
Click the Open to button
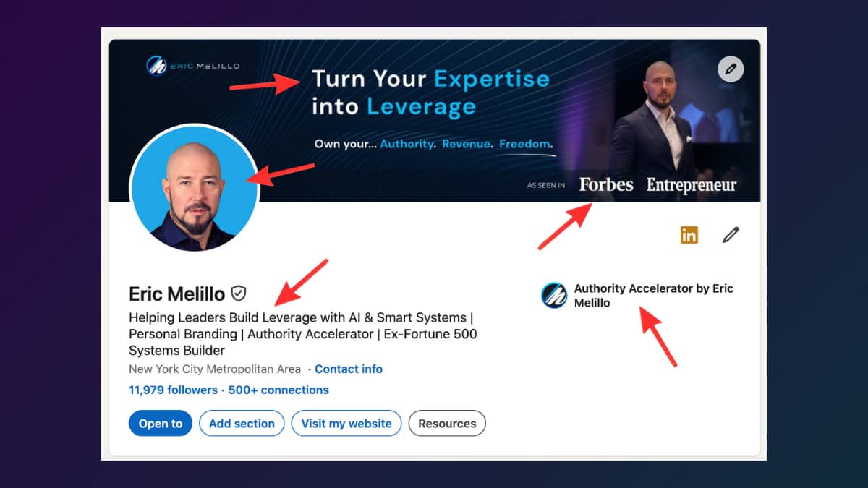click(161, 424)
